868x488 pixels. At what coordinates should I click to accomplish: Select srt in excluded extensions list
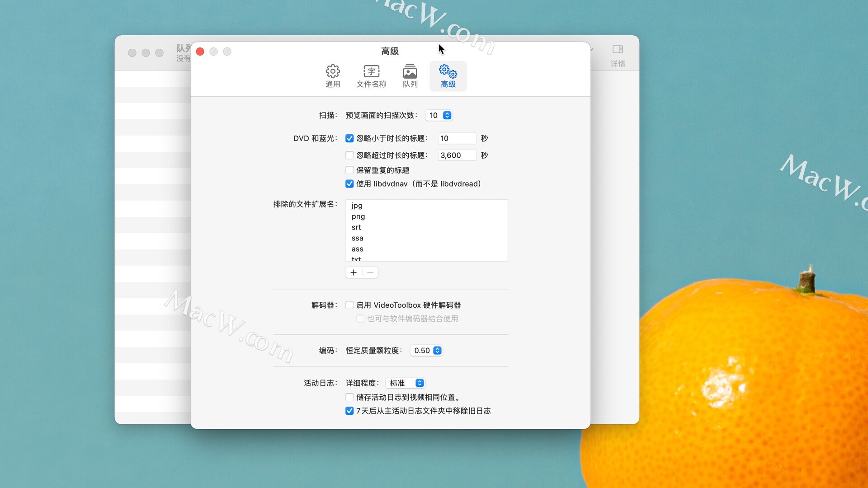click(x=426, y=227)
